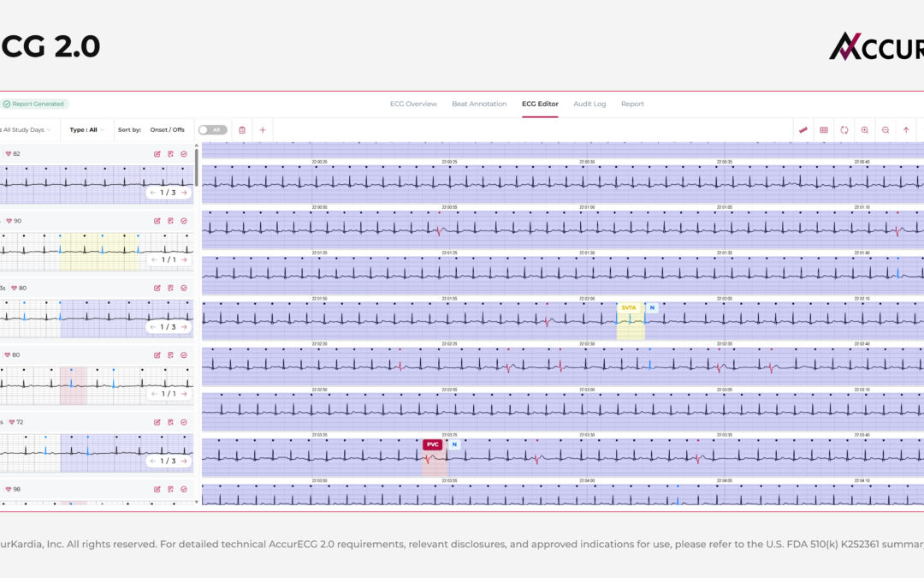Viewport: 924px width, 578px height.
Task: Zoom out of the ECG strips
Action: (x=885, y=129)
